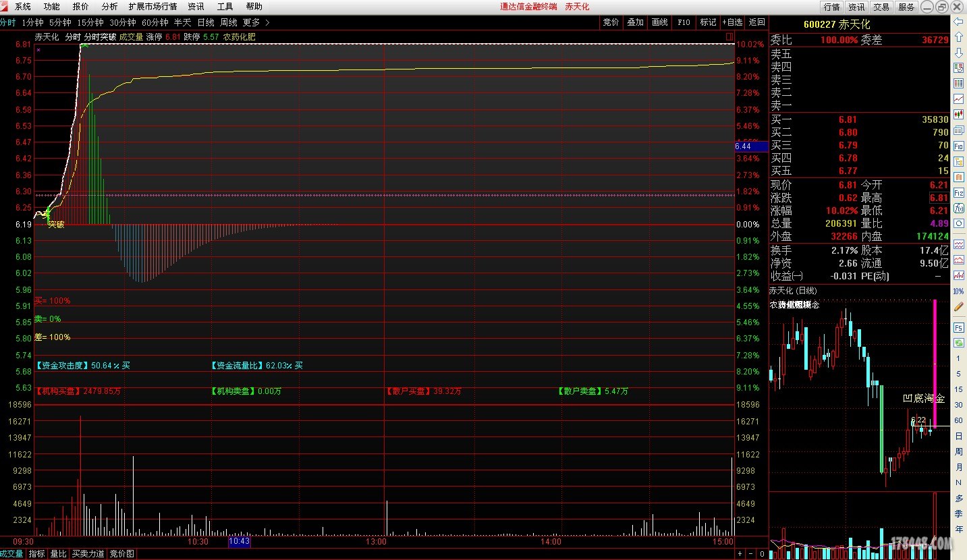Click the 返回 return button

[x=756, y=22]
